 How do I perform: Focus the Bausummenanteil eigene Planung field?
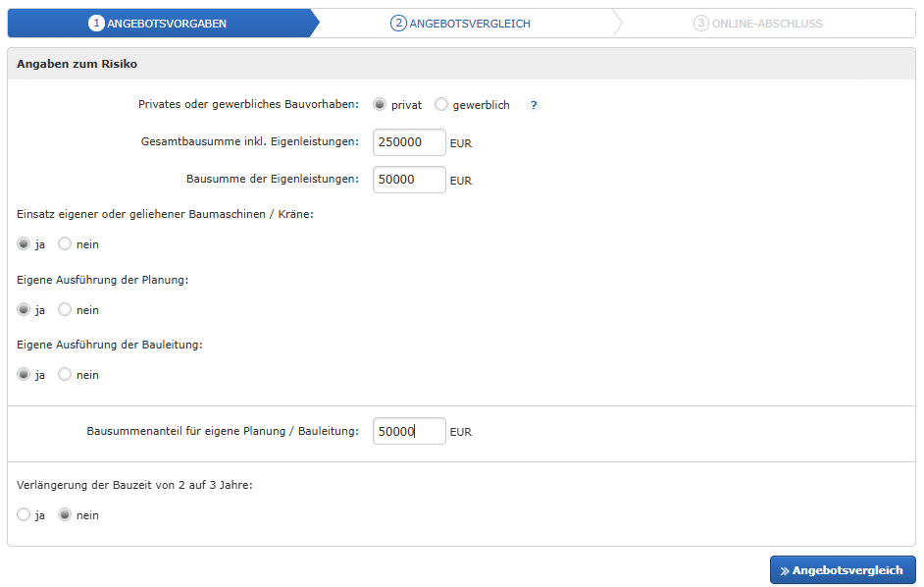(409, 431)
